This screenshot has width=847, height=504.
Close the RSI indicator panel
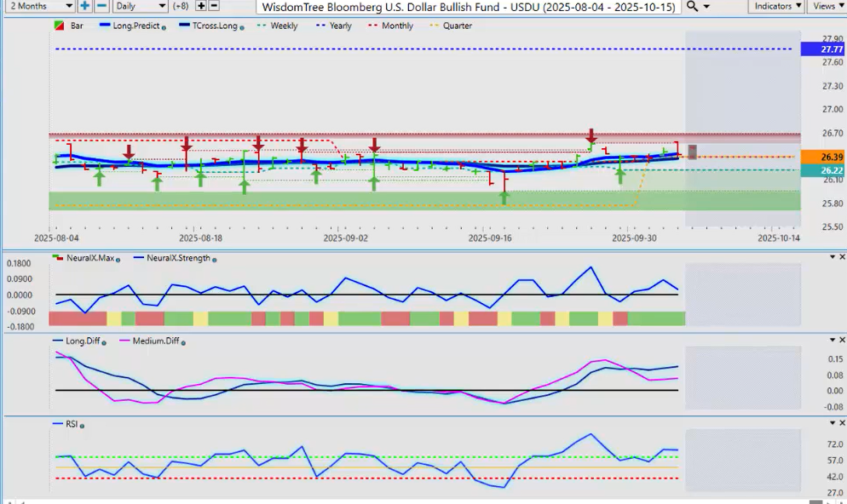click(x=841, y=423)
